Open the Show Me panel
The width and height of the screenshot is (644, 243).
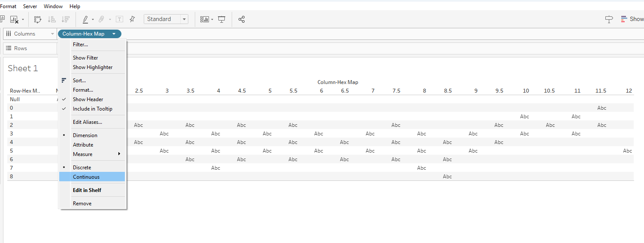632,19
